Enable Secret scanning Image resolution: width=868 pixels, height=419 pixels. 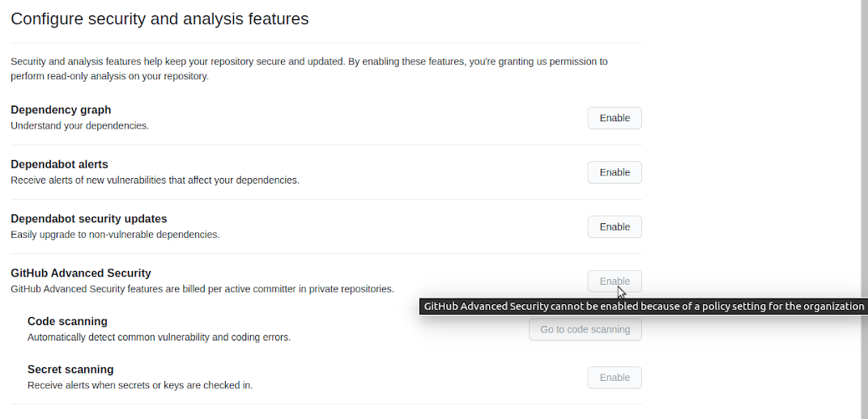[x=614, y=378]
